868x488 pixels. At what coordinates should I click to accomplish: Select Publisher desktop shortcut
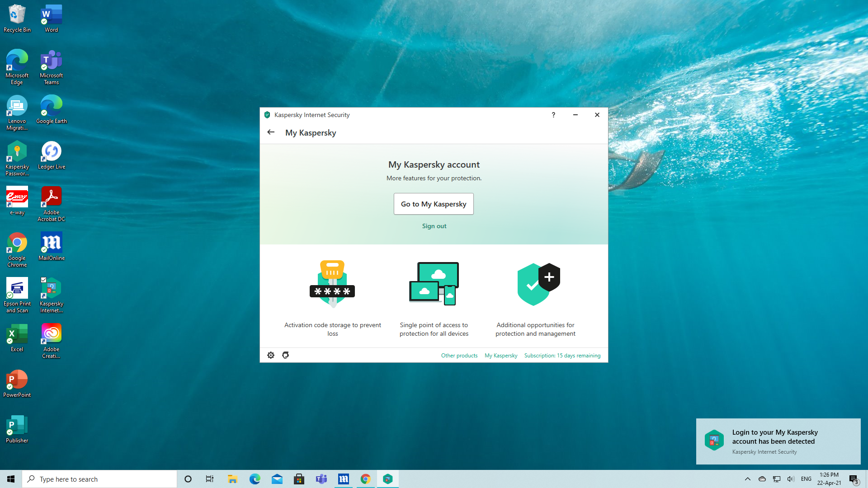pyautogui.click(x=17, y=429)
